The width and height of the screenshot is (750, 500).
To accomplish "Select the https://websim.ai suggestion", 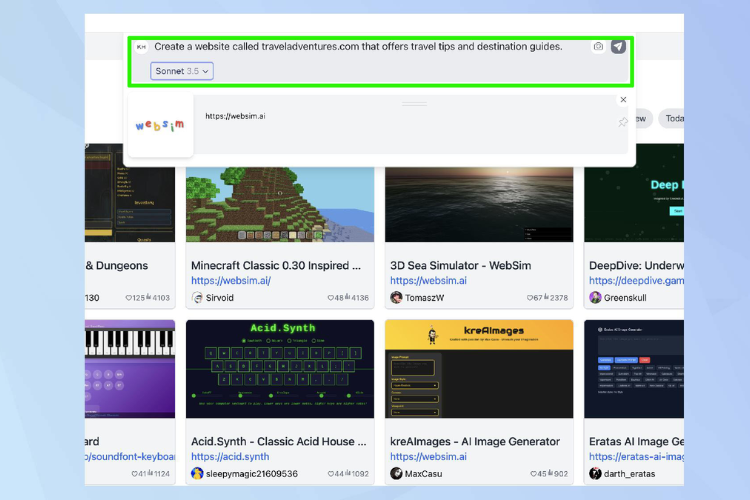I will pyautogui.click(x=235, y=116).
